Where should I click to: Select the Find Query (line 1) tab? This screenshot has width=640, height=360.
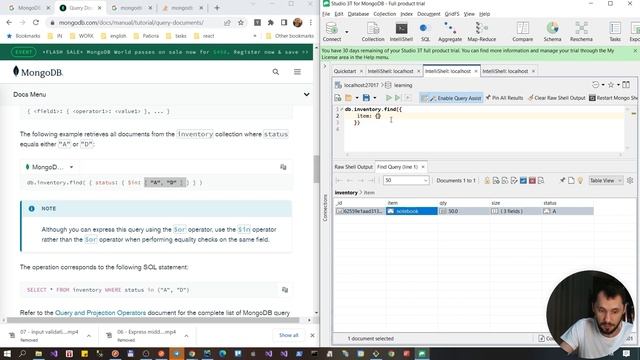point(397,167)
